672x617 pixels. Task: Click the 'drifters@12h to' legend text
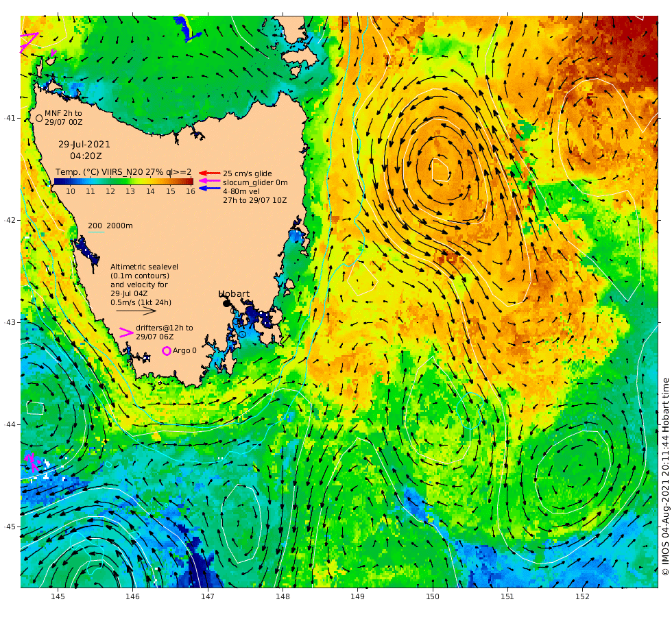[x=165, y=328]
